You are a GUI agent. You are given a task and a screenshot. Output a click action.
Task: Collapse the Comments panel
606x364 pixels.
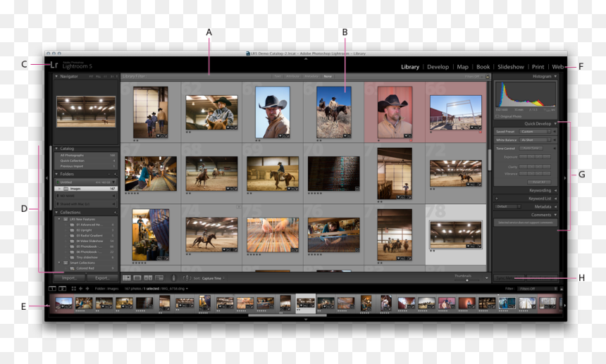[555, 215]
